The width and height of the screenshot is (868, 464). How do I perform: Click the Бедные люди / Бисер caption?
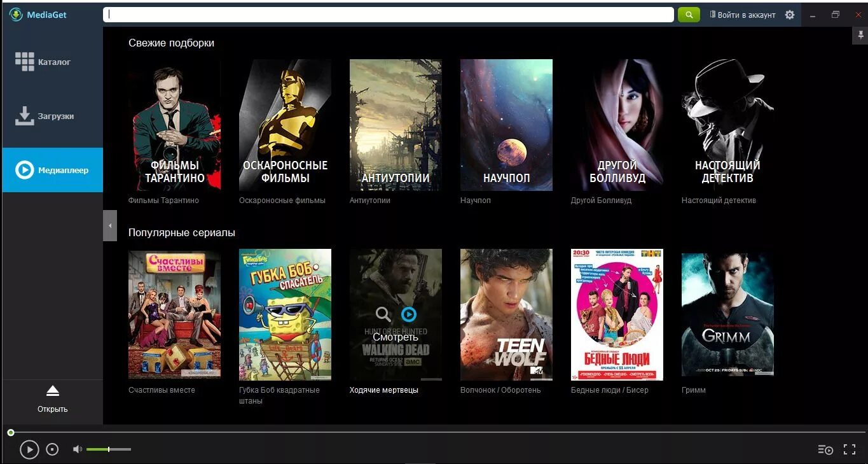tap(610, 390)
